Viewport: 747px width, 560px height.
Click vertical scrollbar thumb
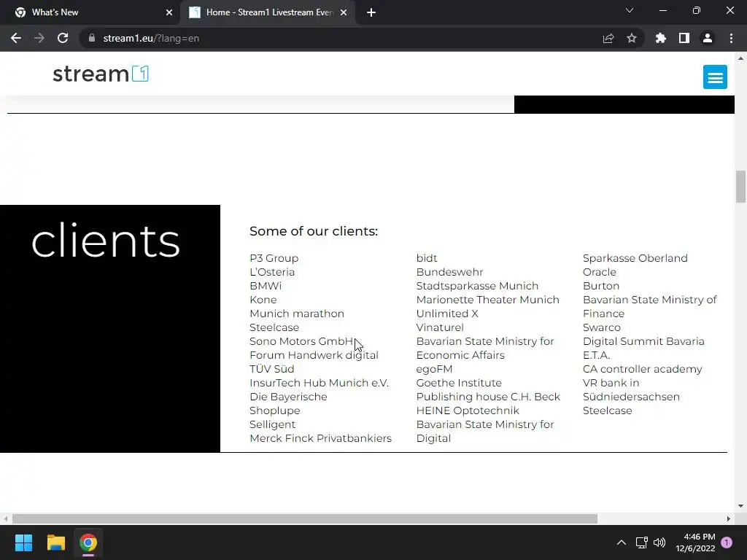(740, 186)
